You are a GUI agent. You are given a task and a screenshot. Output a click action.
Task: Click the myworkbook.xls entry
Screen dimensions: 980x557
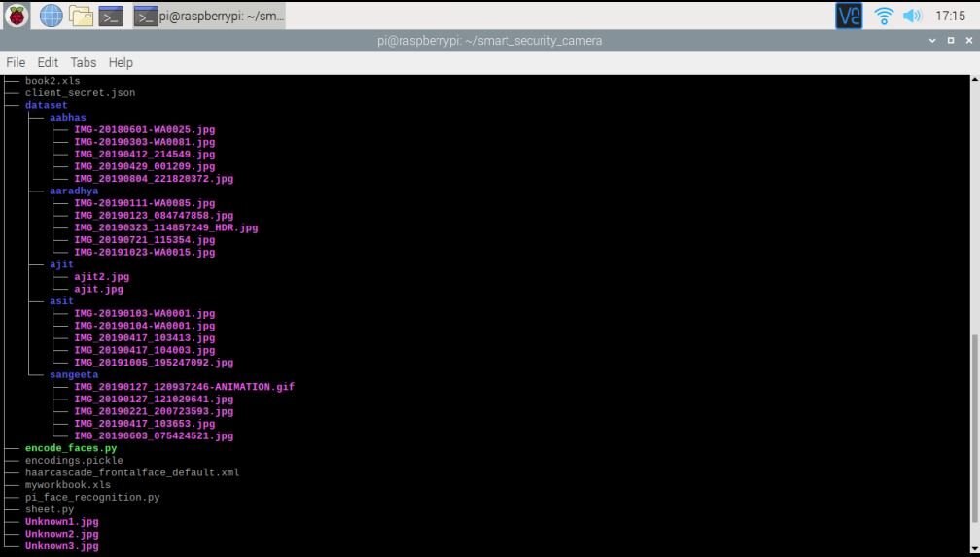coord(67,485)
